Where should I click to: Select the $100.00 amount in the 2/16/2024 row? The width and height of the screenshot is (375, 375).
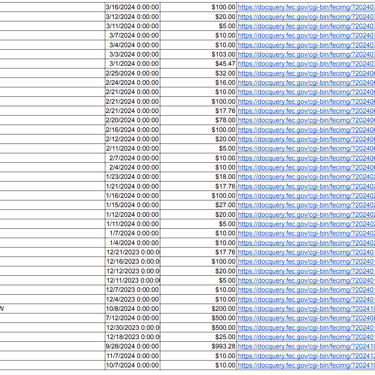[x=198, y=129]
